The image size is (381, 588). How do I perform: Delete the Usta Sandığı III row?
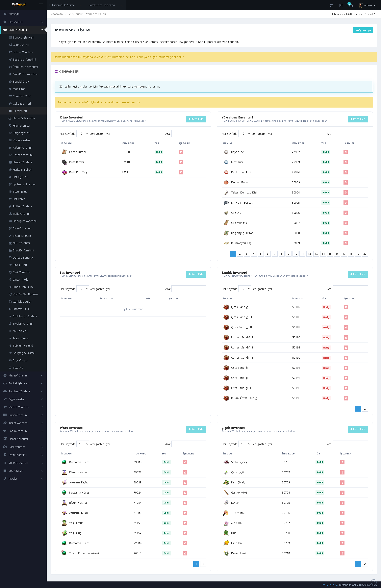[346, 388]
